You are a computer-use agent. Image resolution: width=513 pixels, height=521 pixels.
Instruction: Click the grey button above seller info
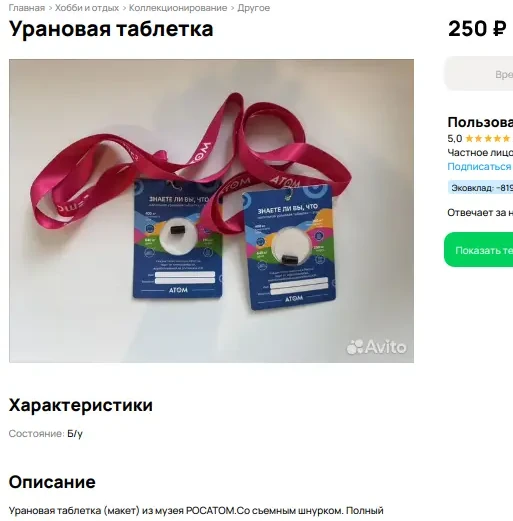tap(479, 73)
